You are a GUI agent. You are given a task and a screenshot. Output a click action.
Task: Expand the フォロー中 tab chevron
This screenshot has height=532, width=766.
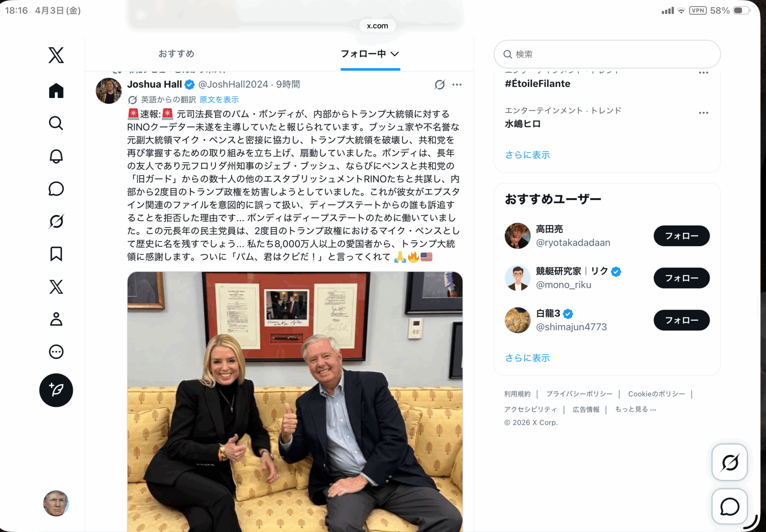[395, 54]
